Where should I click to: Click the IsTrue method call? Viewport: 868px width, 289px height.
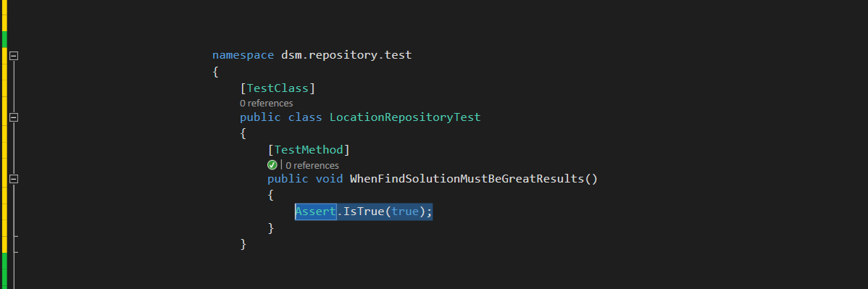pos(364,211)
